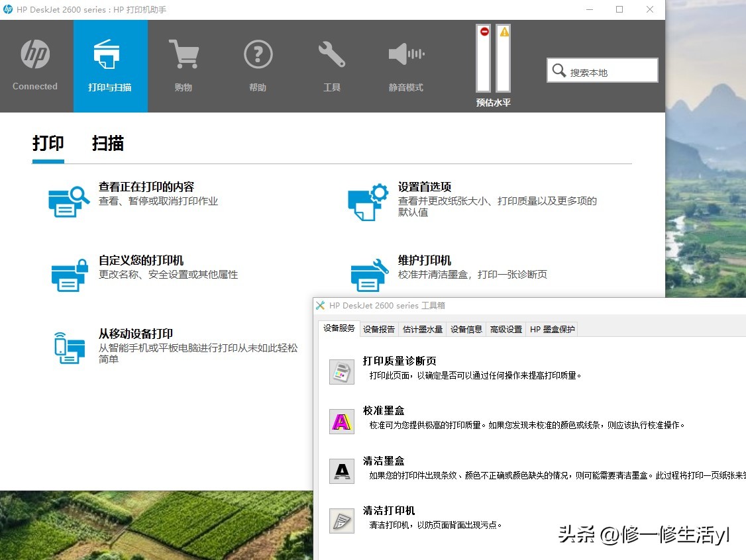Open 静音模式 quiet mode icon
Image resolution: width=746 pixels, height=560 pixels.
coord(406,54)
